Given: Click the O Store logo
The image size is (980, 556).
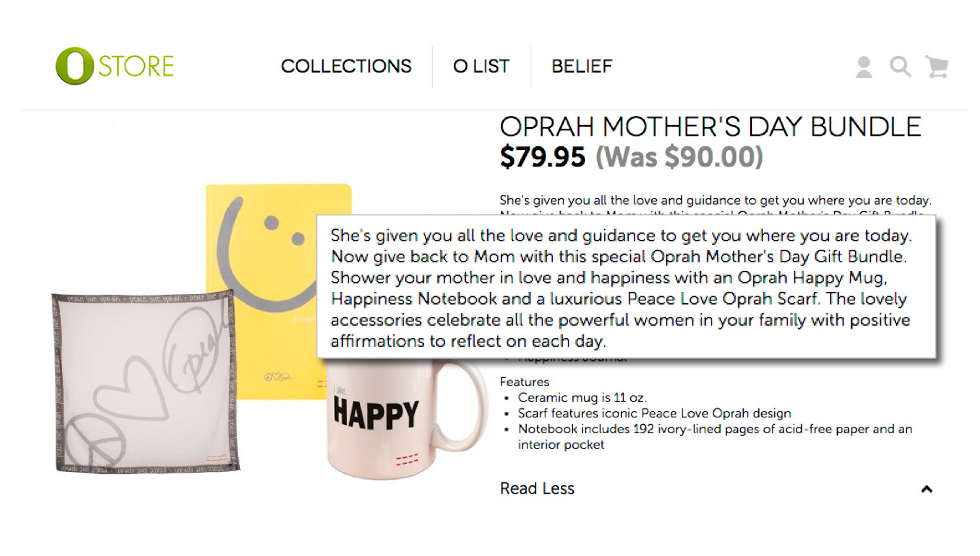Looking at the screenshot, I should pos(115,66).
